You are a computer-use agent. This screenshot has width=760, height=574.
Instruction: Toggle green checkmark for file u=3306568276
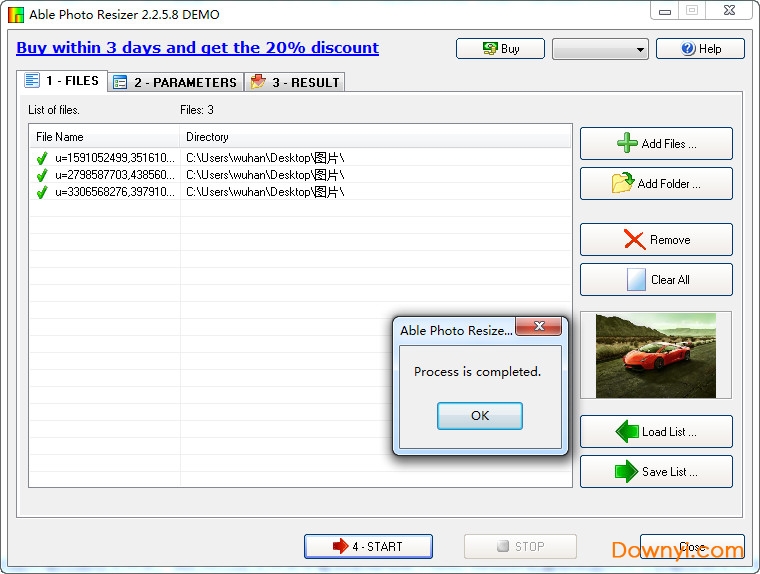pyautogui.click(x=42, y=192)
